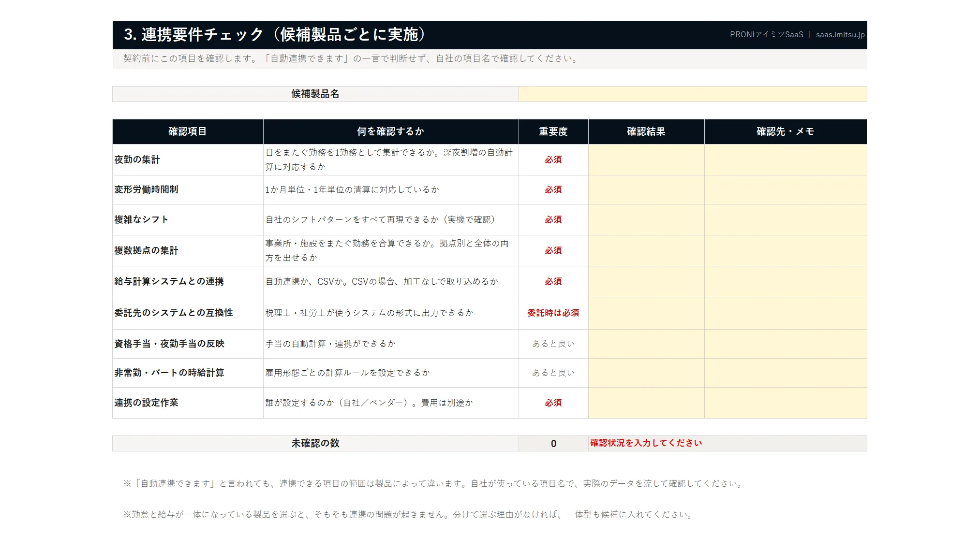The height and width of the screenshot is (551, 980).
Task: Select the 確認先・メモ cell for 夜勤の集計
Action: [786, 159]
